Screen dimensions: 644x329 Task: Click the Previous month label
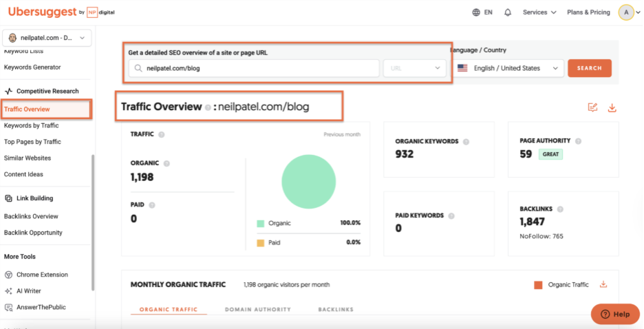point(342,134)
